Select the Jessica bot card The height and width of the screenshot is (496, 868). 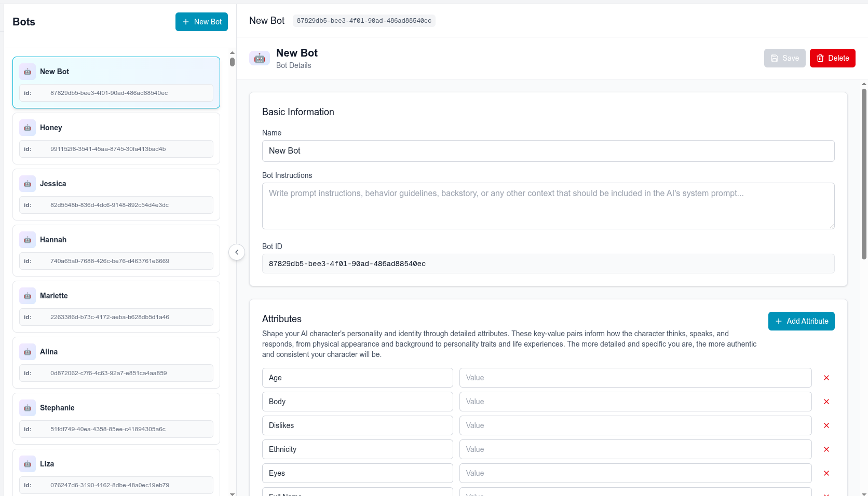(x=115, y=194)
